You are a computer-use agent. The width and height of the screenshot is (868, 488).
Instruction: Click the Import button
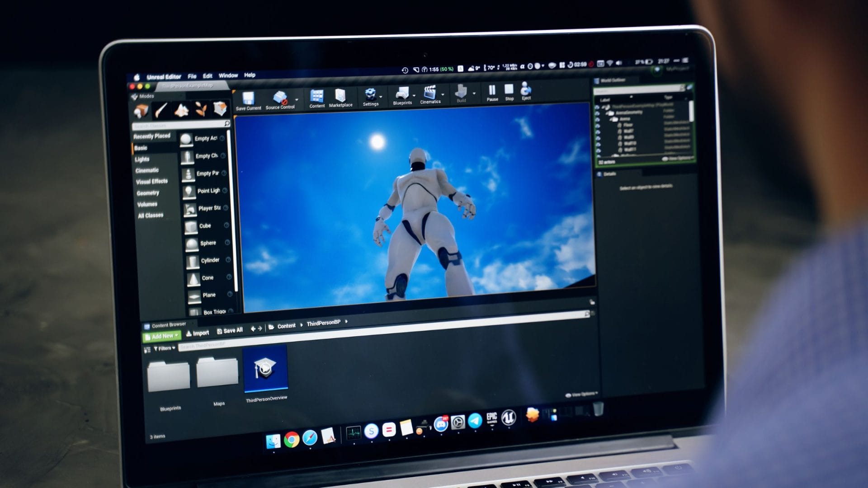click(x=198, y=332)
